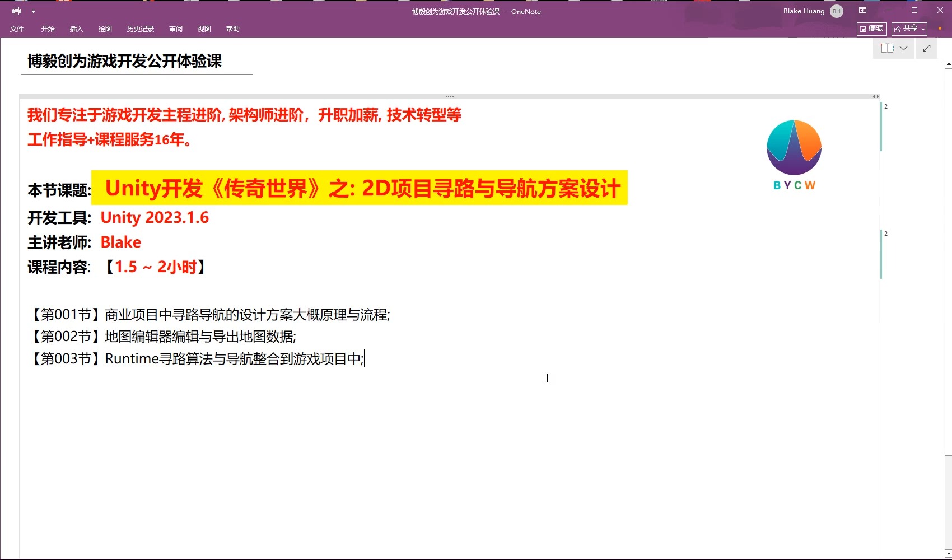Screen dimensions: 952x560
Task: Expand the notebook pane chevron dropdown
Action: [x=903, y=48]
